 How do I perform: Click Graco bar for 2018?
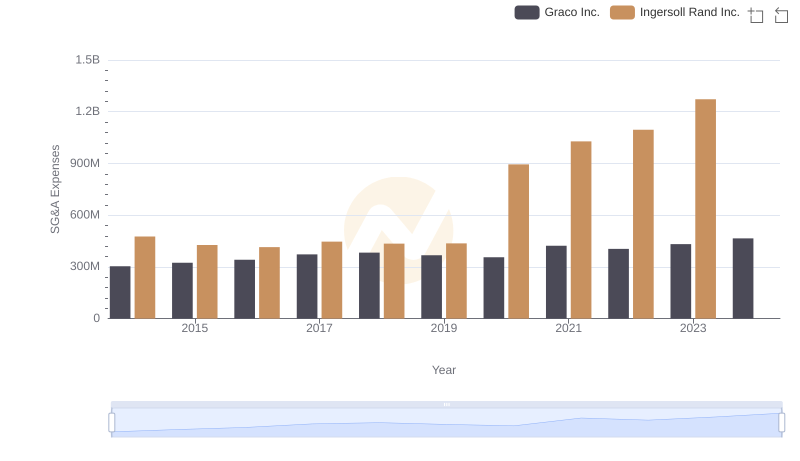[369, 286]
